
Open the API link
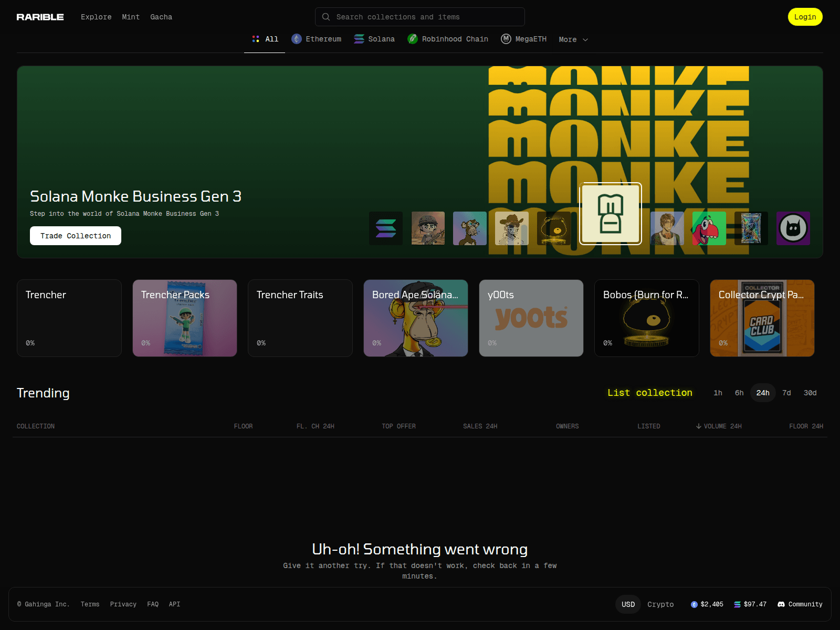click(x=174, y=604)
